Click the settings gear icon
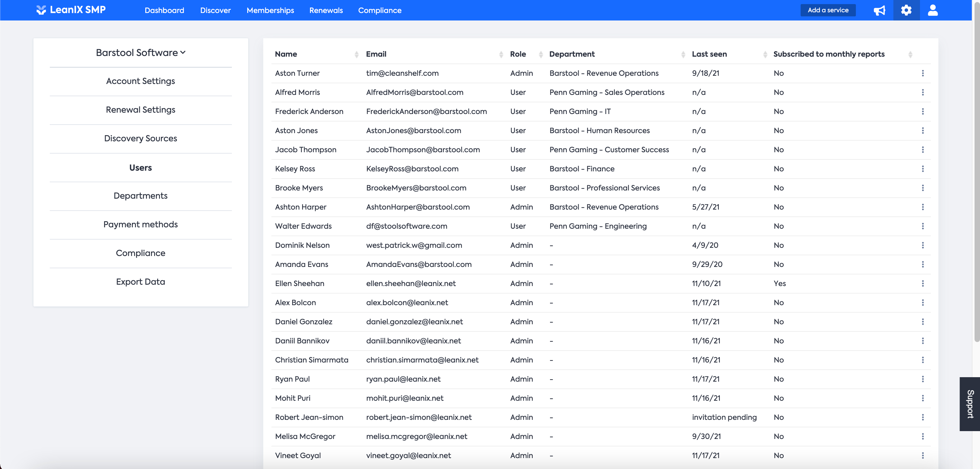 (x=906, y=10)
